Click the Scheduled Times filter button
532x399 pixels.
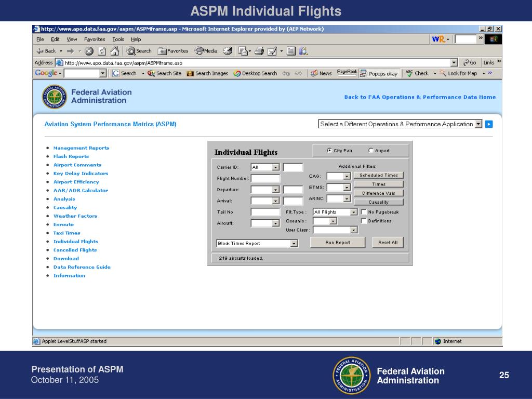pos(379,176)
